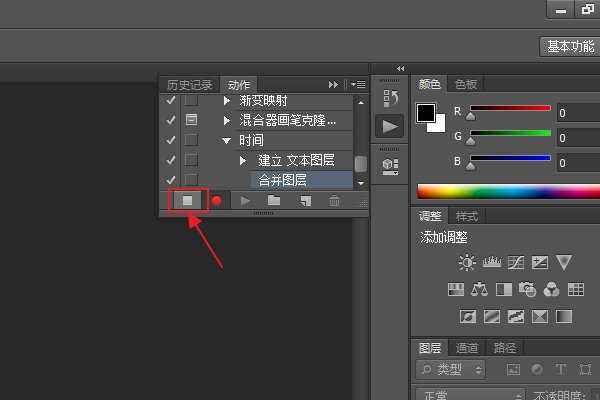Create a new action

(x=305, y=201)
